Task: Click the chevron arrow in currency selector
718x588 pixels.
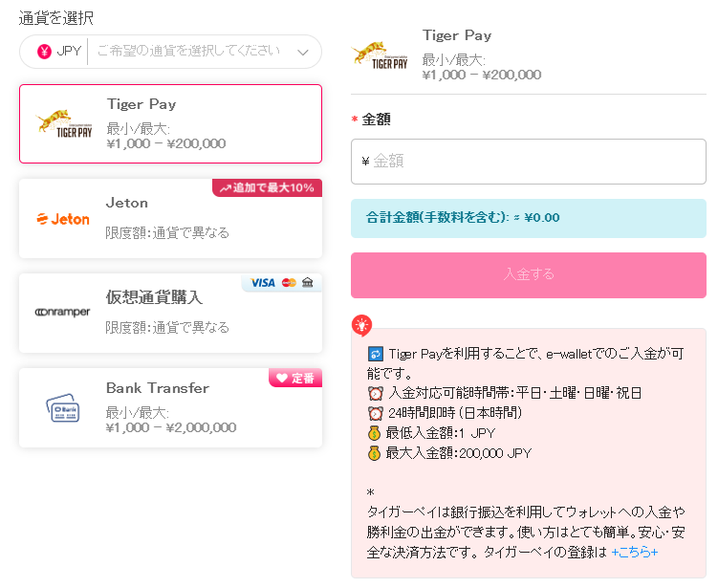Action: click(x=303, y=53)
